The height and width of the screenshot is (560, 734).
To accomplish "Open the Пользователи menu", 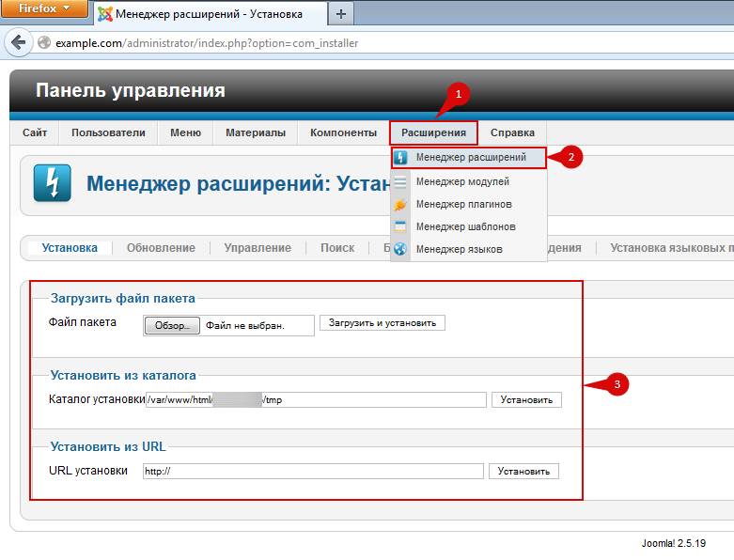I will point(108,132).
